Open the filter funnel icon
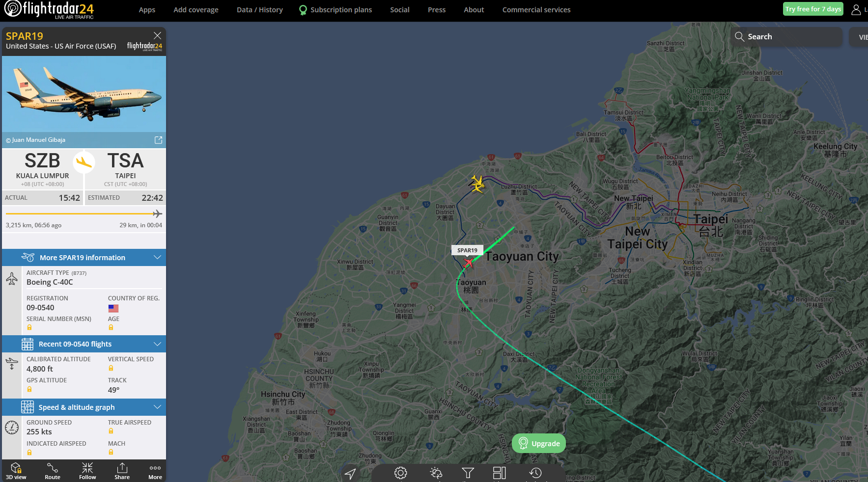Image resolution: width=868 pixels, height=482 pixels. [468, 473]
